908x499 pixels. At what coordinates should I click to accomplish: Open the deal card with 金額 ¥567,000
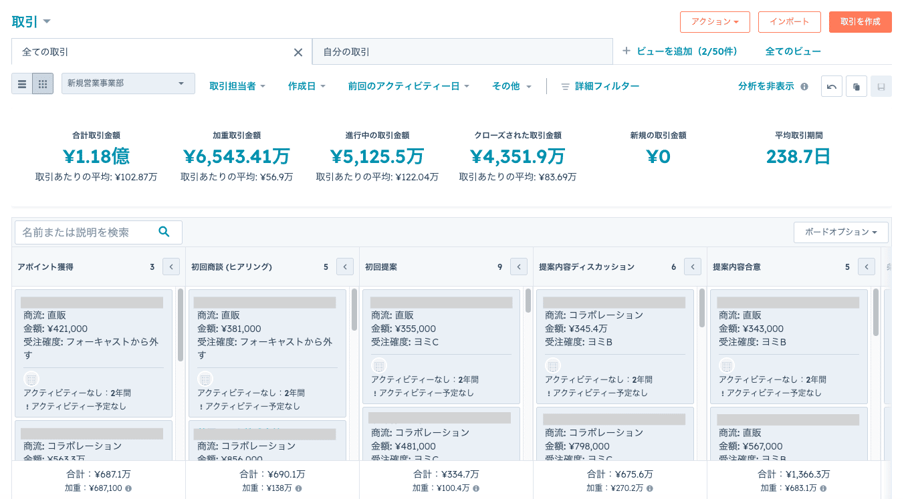789,434
